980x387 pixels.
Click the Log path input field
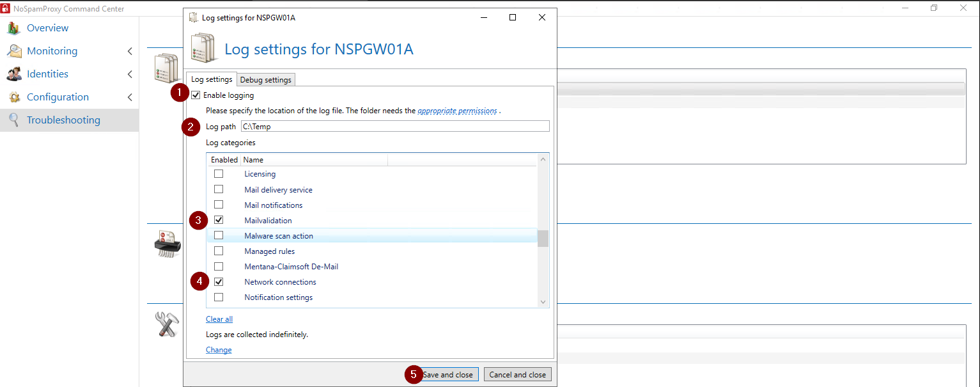click(394, 127)
